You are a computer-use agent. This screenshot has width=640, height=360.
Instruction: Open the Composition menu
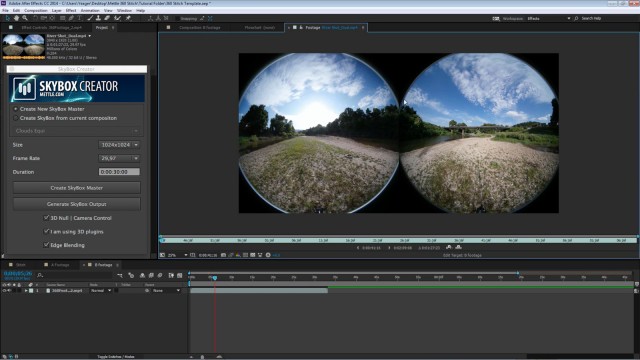coord(36,10)
